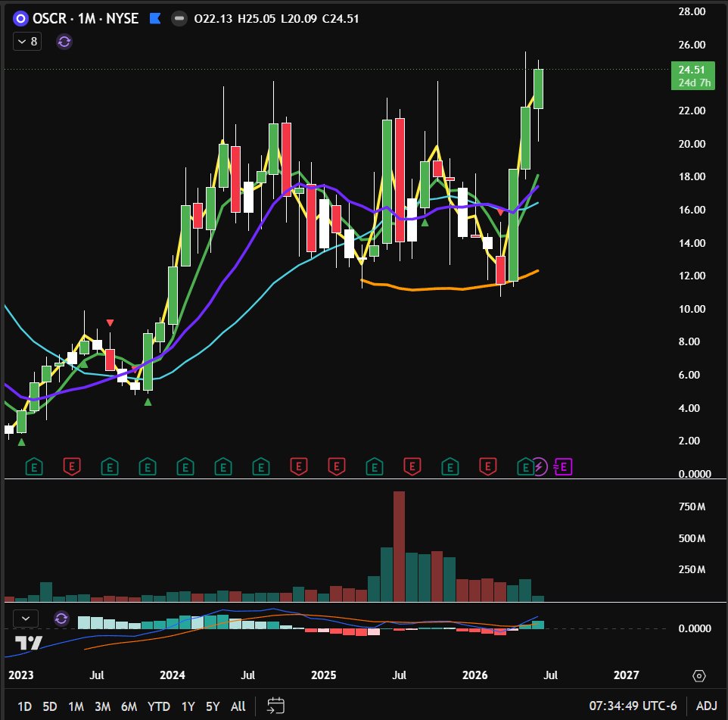728x720 pixels.
Task: Click the 2023 time axis label
Action: [21, 675]
